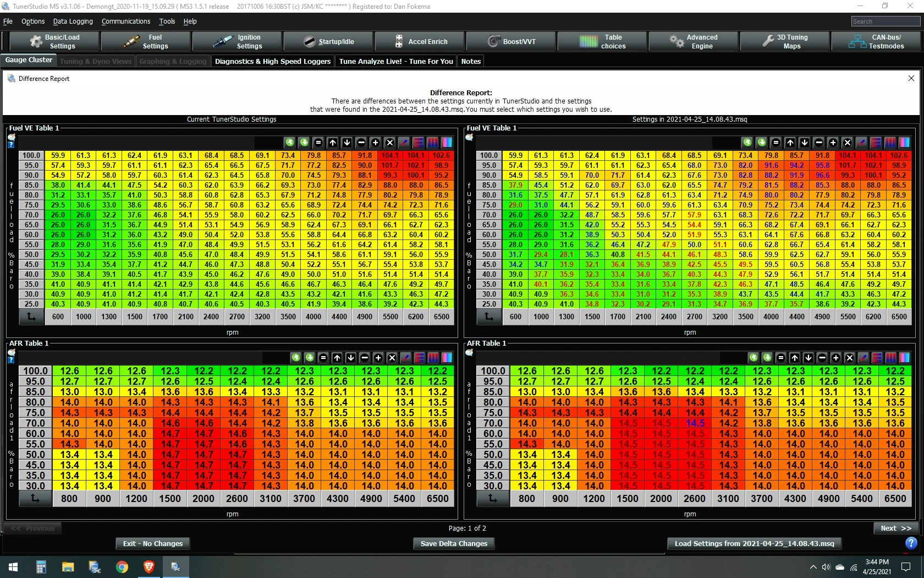Click vertical interpolate icon, left Fuel VE table

tap(433, 143)
